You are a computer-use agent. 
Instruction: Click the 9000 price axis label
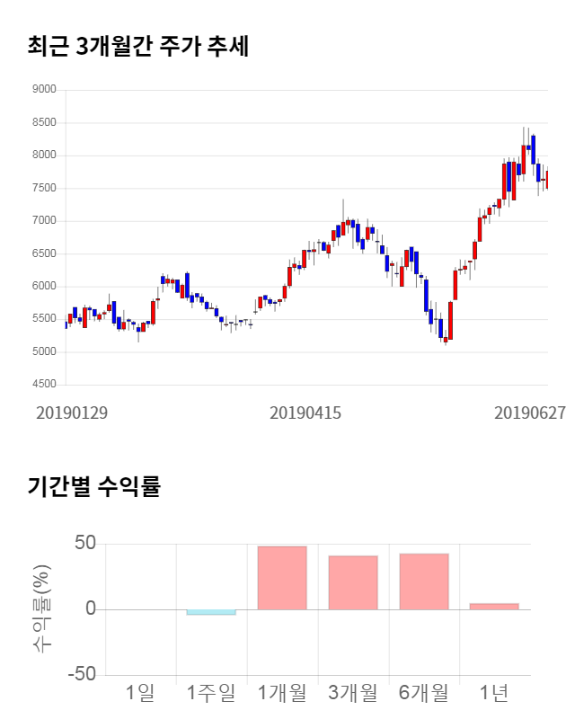[x=43, y=90]
